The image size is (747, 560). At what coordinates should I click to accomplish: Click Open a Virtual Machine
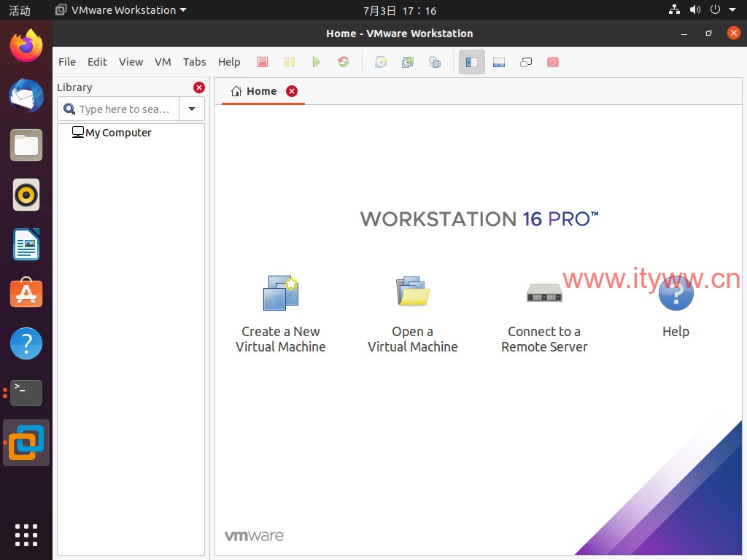[x=413, y=314]
